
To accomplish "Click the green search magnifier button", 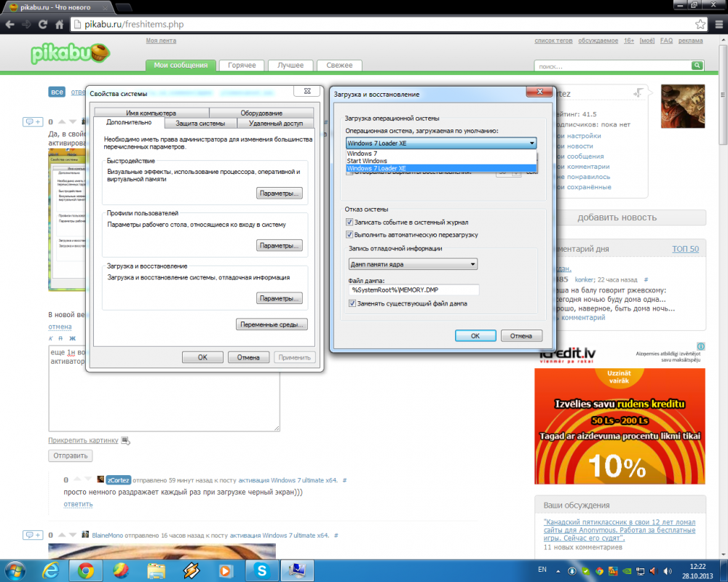I will click(697, 65).
